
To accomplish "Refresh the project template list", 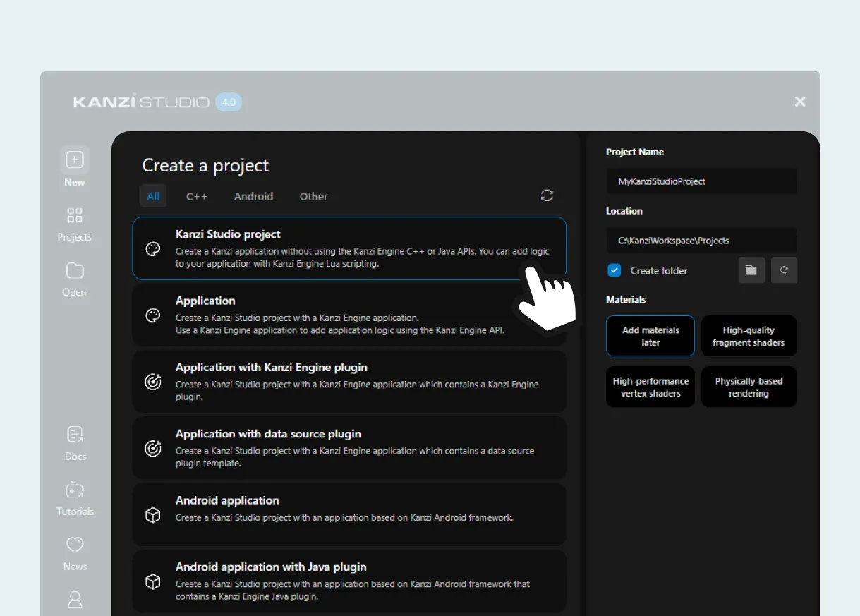I will coord(547,195).
